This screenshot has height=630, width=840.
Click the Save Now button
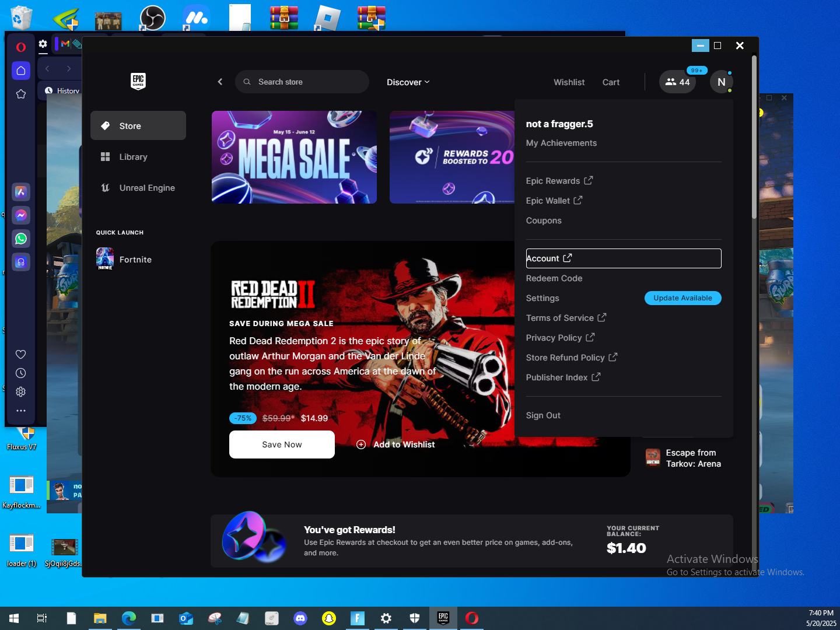(x=282, y=444)
